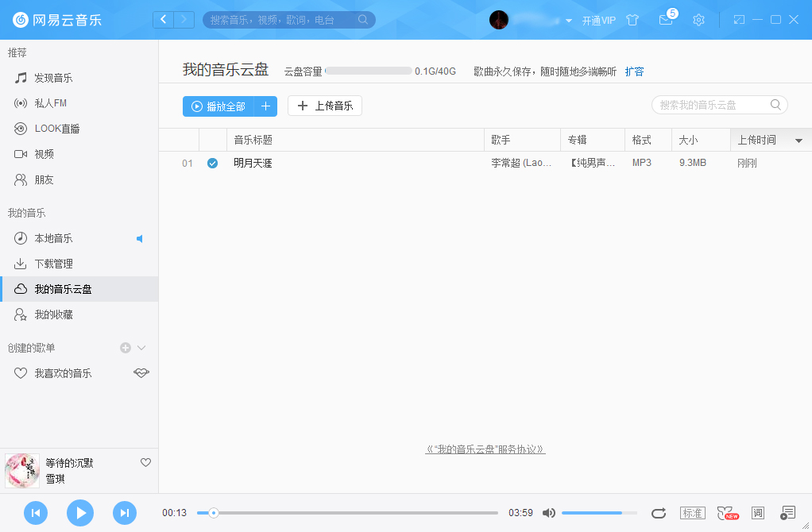Click the 播放全部 play all button

coord(223,106)
